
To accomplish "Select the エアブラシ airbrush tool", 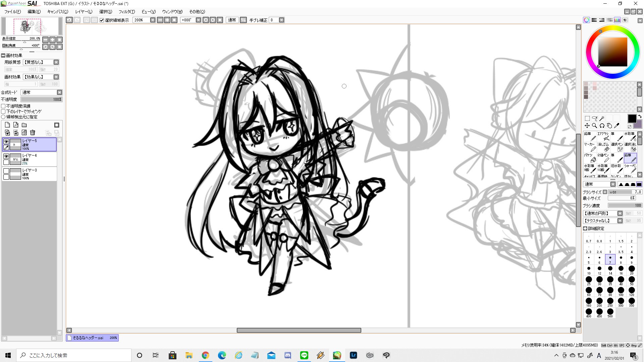I will coord(604,136).
